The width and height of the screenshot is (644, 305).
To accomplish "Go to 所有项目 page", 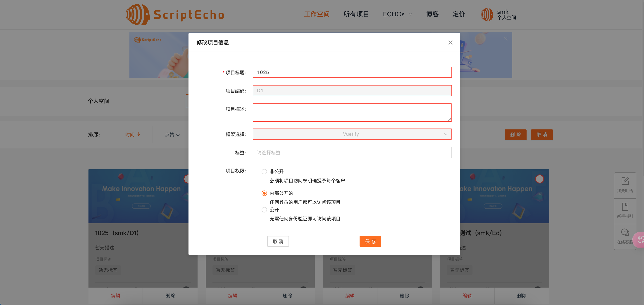I will [356, 14].
